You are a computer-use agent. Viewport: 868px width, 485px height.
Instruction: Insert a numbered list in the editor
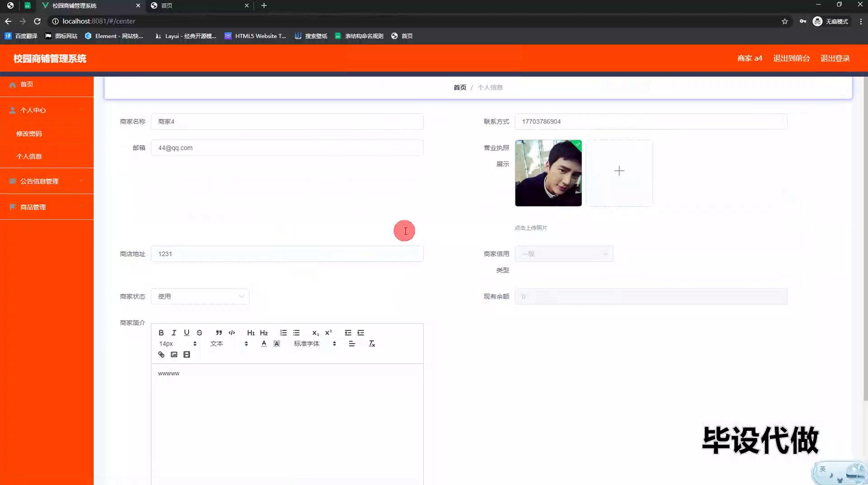coord(283,333)
